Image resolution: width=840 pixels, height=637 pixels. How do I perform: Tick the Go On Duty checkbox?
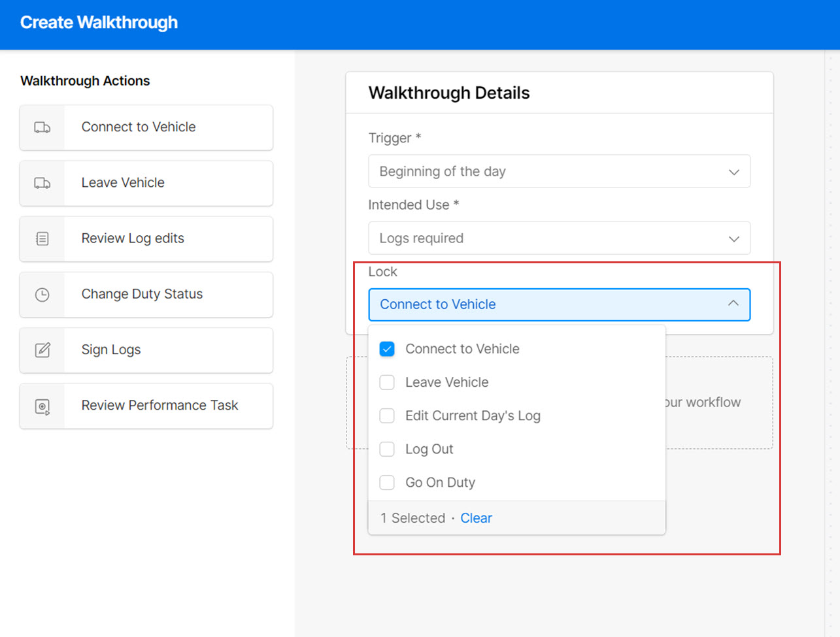click(x=387, y=482)
